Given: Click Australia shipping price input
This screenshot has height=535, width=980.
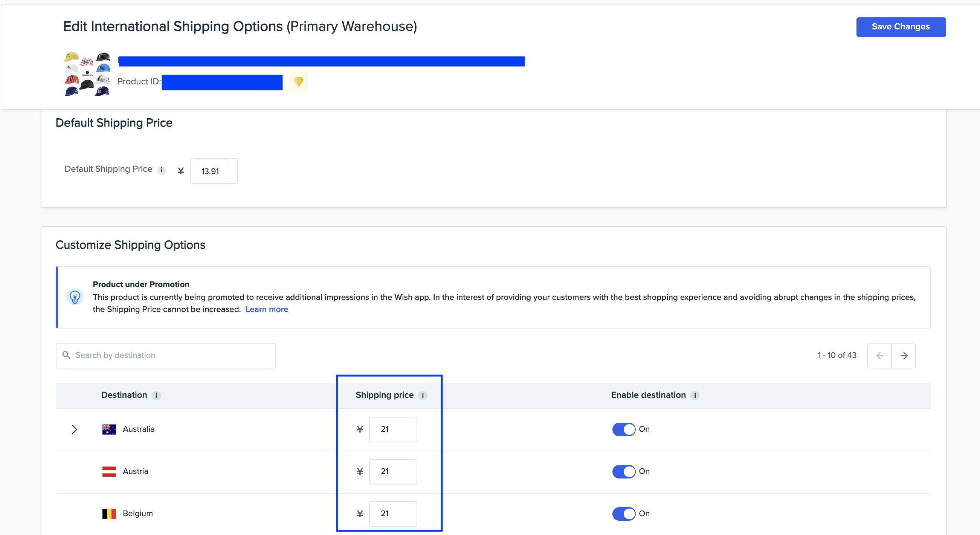Looking at the screenshot, I should click(x=392, y=429).
